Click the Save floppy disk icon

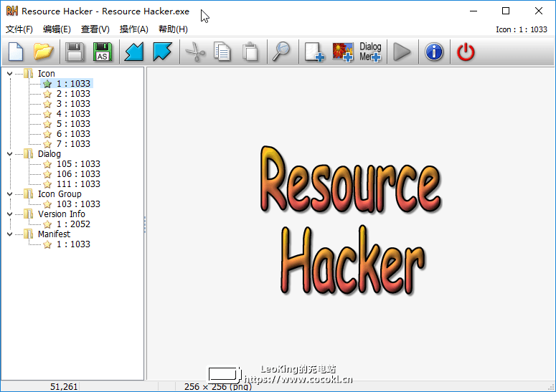click(x=75, y=52)
